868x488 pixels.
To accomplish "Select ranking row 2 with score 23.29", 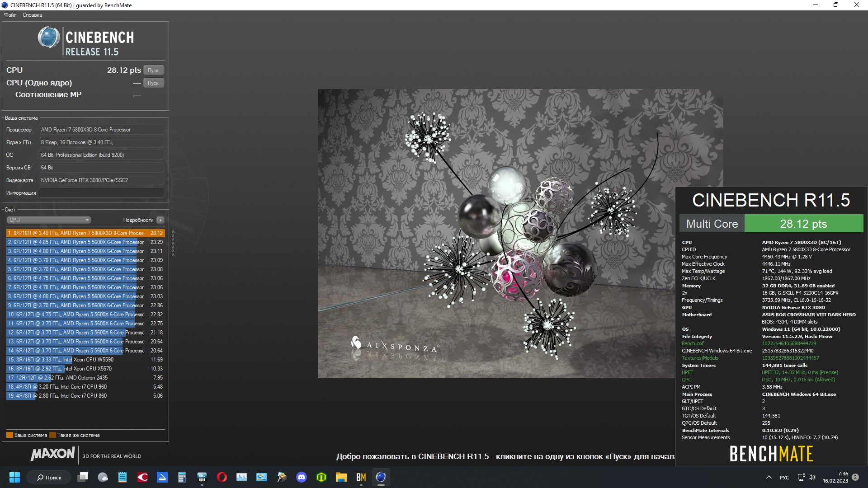I will tap(85, 242).
